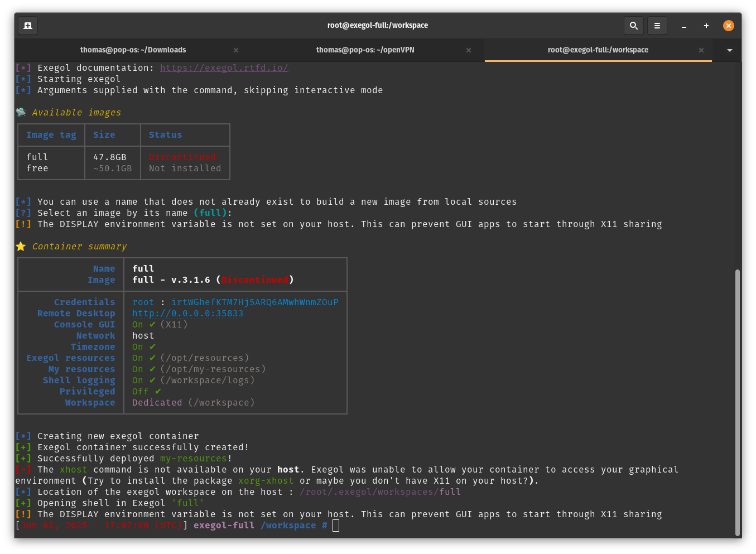Click the '~50.1GB' size value
This screenshot has height=554, width=756.
(x=113, y=168)
